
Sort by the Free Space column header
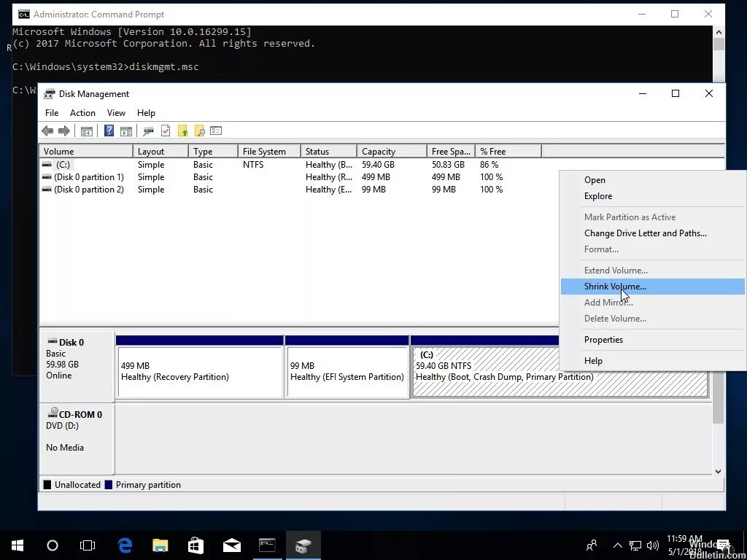(451, 152)
